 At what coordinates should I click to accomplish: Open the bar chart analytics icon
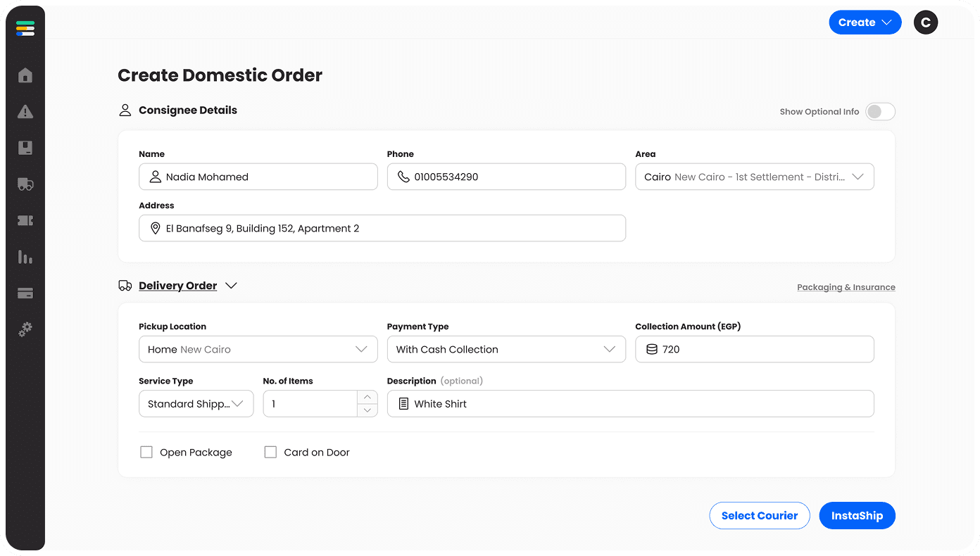(x=25, y=257)
